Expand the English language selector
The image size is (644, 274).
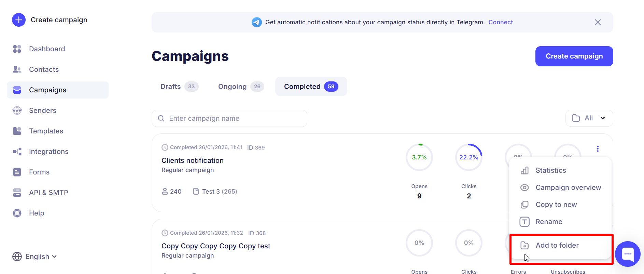click(x=35, y=257)
